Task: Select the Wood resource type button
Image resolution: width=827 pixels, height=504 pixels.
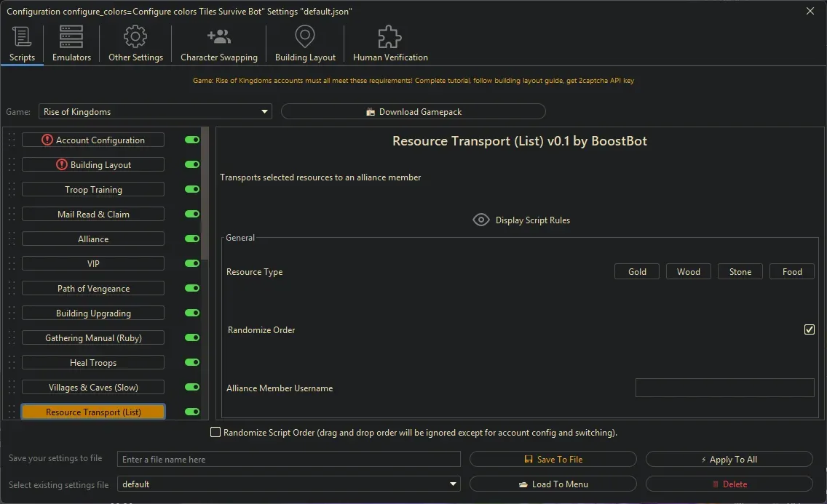Action: point(687,271)
